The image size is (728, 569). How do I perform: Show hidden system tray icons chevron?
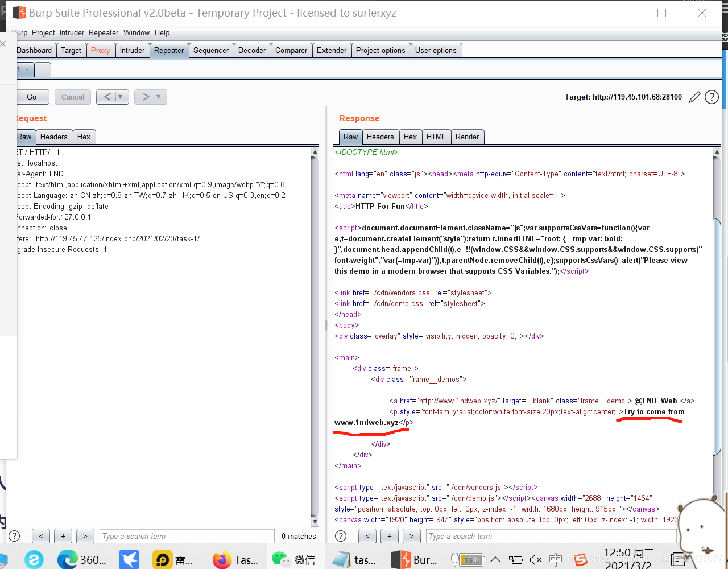click(495, 560)
